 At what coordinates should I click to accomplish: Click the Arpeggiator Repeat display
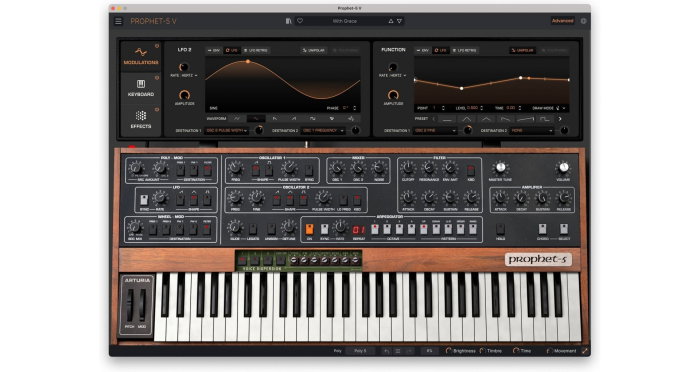(x=359, y=230)
